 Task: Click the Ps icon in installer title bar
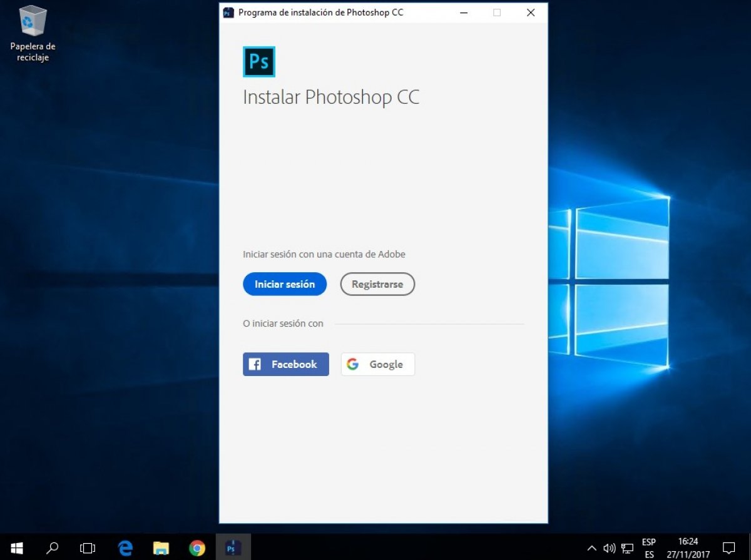(x=228, y=13)
